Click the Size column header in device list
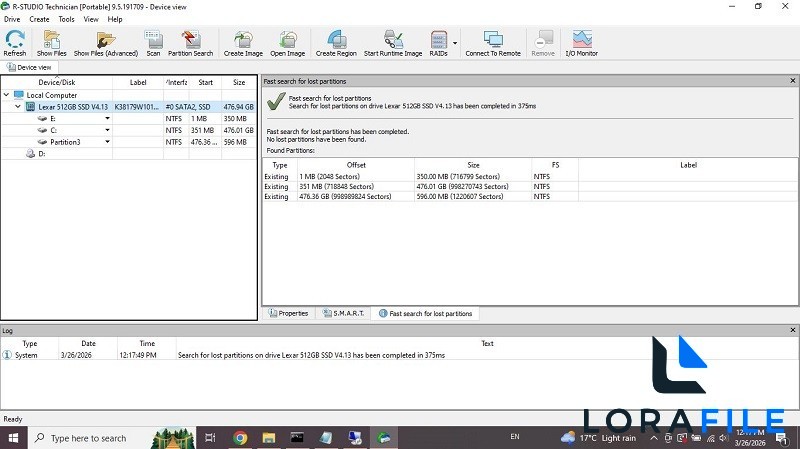This screenshot has width=800, height=449. click(x=239, y=82)
